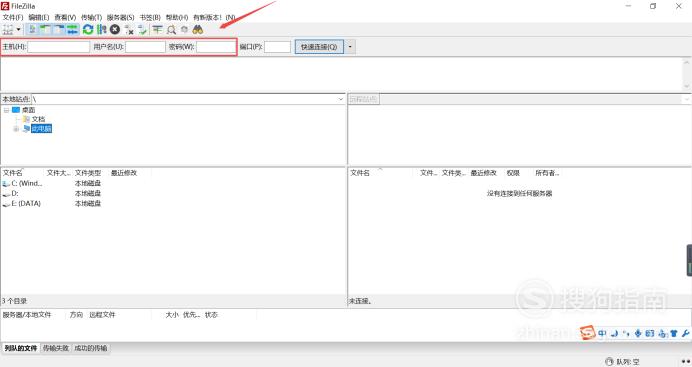Image resolution: width=692 pixels, height=367 pixels.
Task: Click the process queue toolbar icon
Action: point(102,30)
